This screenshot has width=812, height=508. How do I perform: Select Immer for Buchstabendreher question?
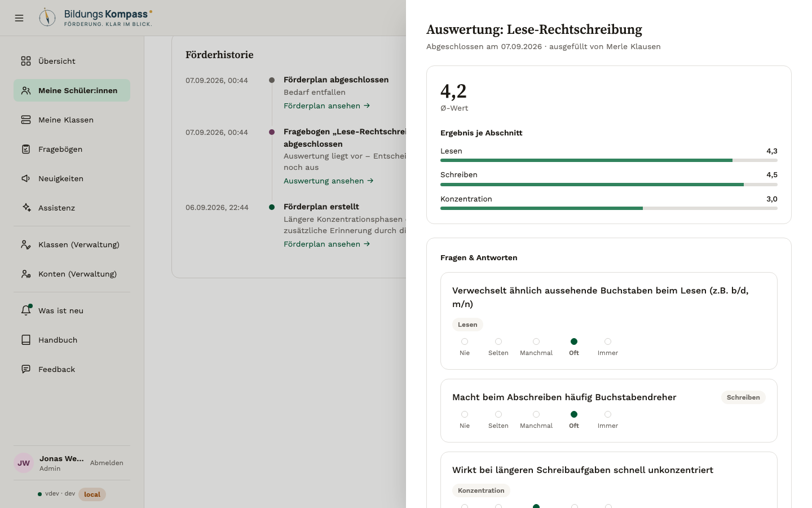pos(608,414)
